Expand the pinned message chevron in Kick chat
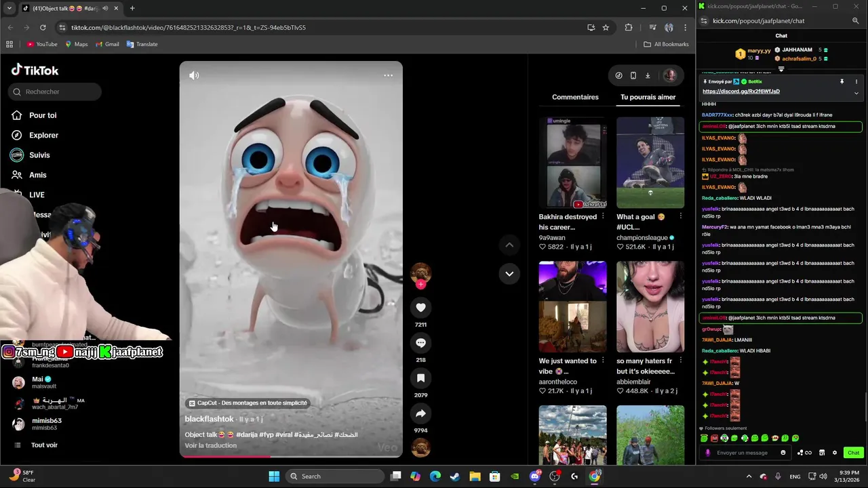 (x=856, y=93)
